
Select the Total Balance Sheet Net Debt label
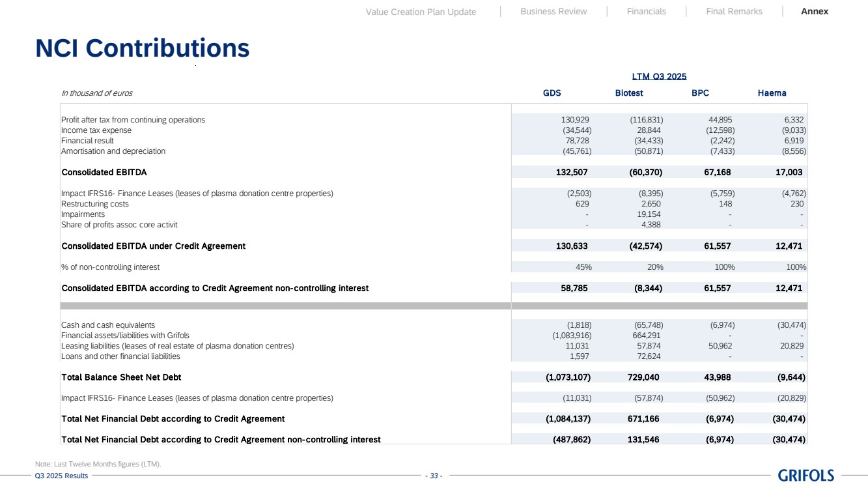click(x=121, y=377)
